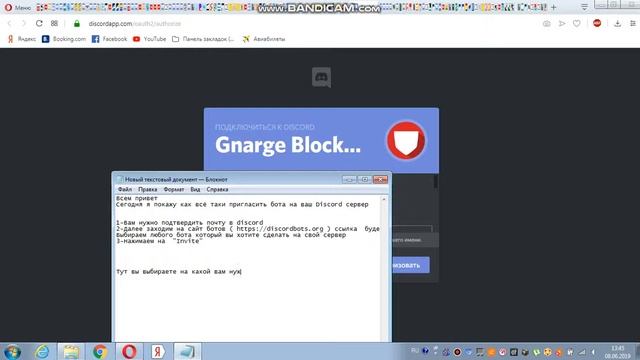
Task: Open the Facebook bookmark
Action: click(x=109, y=39)
